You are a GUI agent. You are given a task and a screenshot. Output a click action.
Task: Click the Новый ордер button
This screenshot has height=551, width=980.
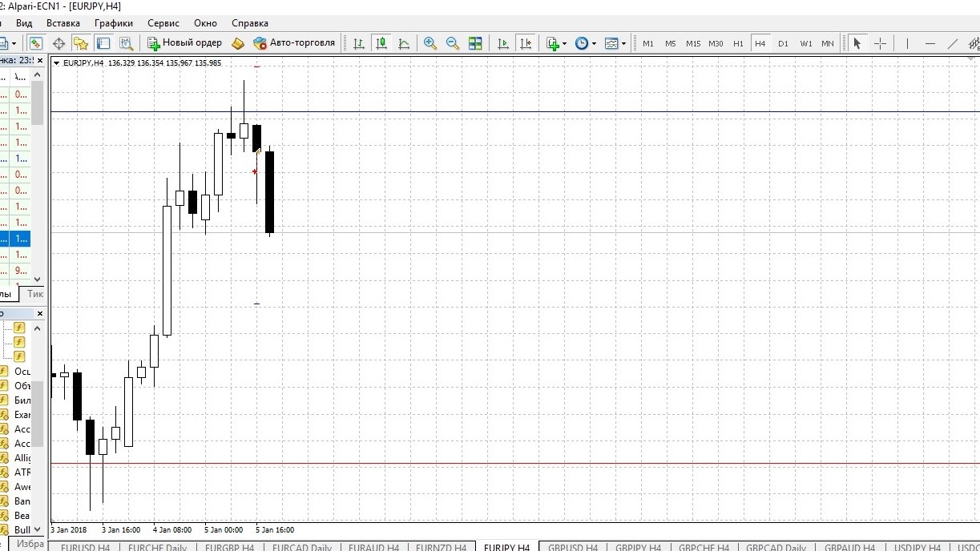tap(185, 43)
